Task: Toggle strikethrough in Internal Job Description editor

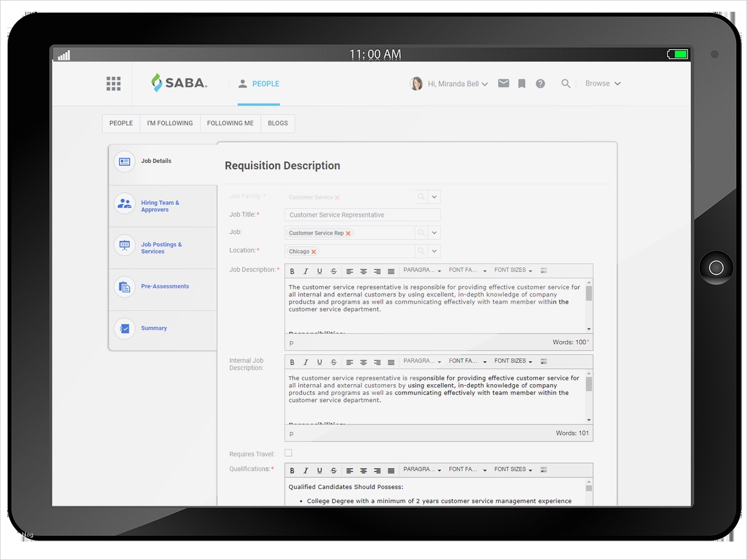Action: pos(333,362)
